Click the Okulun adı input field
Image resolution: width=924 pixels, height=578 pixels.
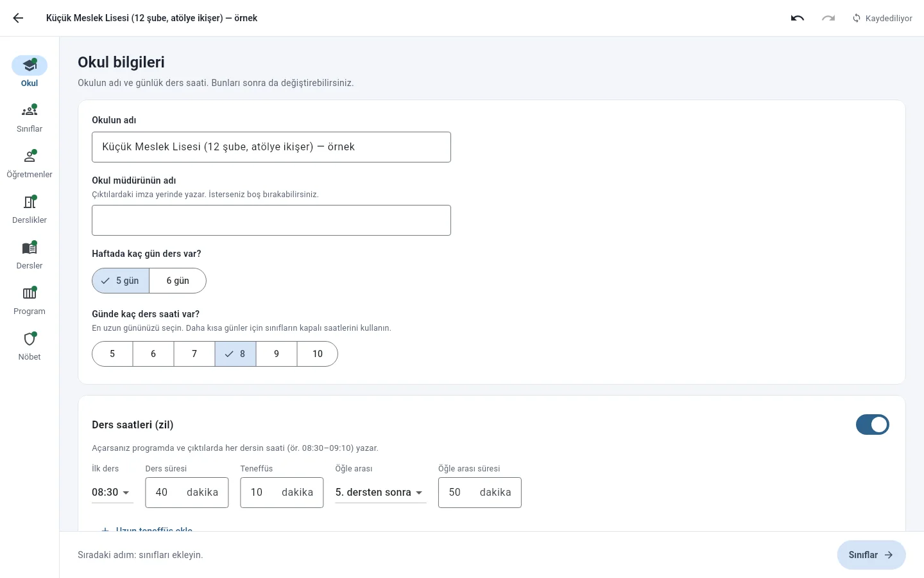click(x=271, y=147)
